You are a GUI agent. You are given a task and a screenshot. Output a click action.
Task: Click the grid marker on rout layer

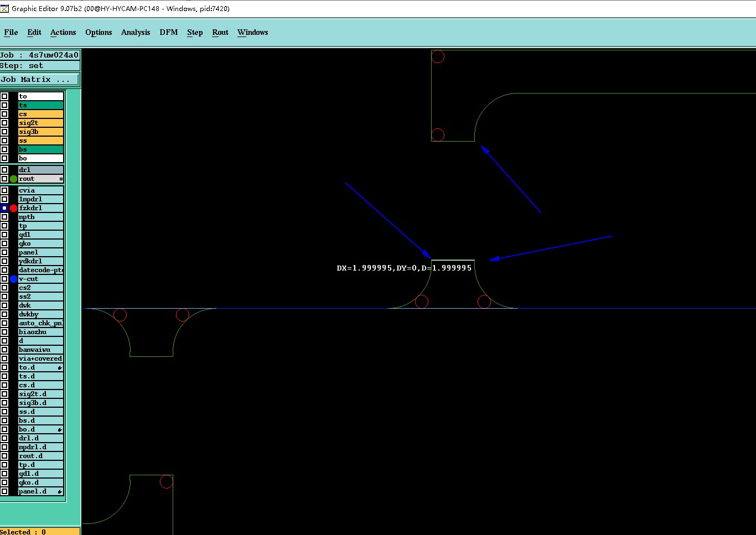(61, 179)
